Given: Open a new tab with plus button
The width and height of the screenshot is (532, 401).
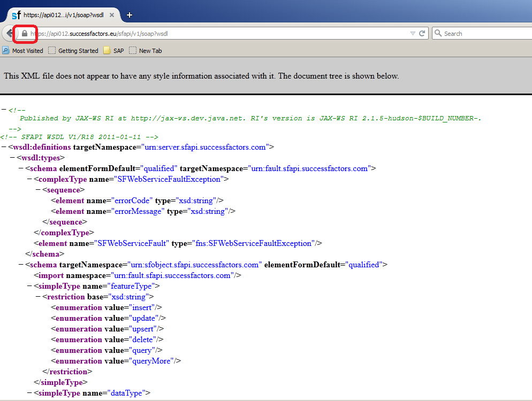Looking at the screenshot, I should tap(129, 15).
